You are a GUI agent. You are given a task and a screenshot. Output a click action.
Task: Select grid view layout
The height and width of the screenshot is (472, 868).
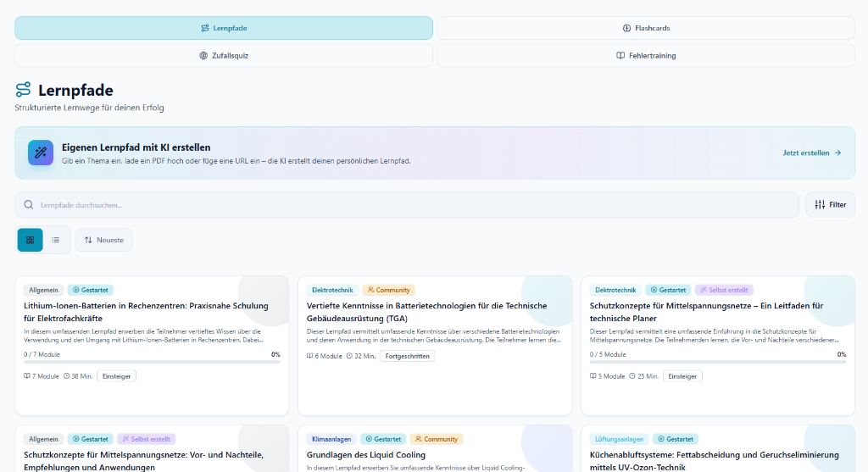point(30,240)
